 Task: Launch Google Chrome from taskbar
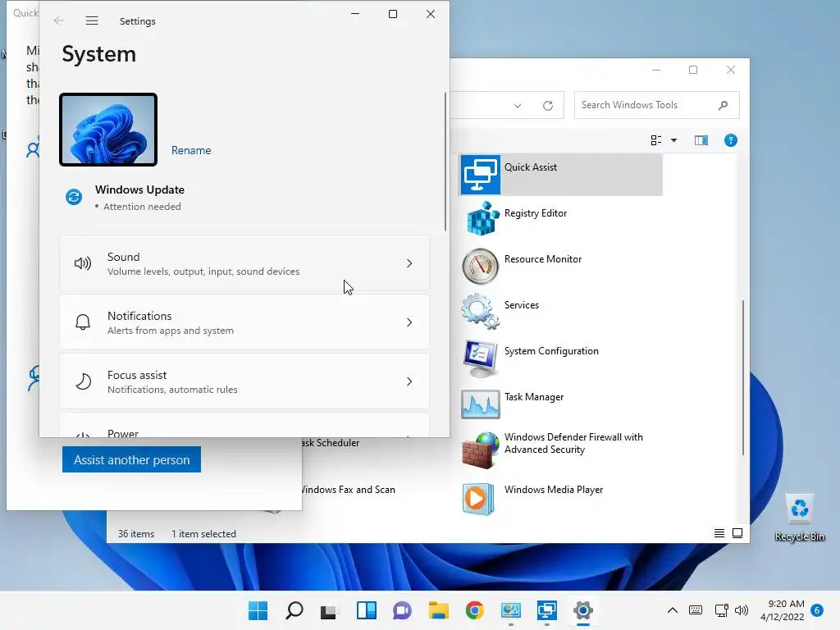point(475,610)
